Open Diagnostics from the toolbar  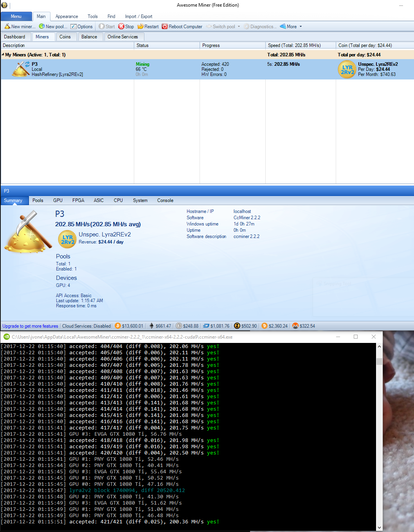tap(260, 27)
